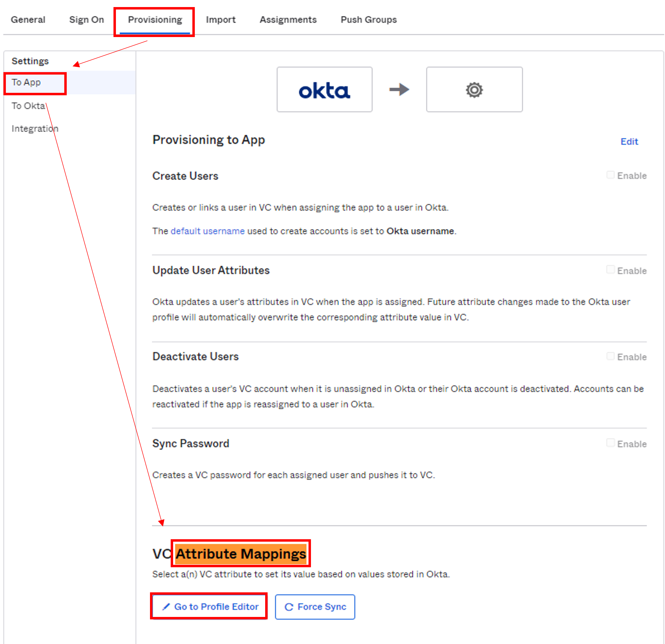Click bold 'Okta username' text

(420, 231)
